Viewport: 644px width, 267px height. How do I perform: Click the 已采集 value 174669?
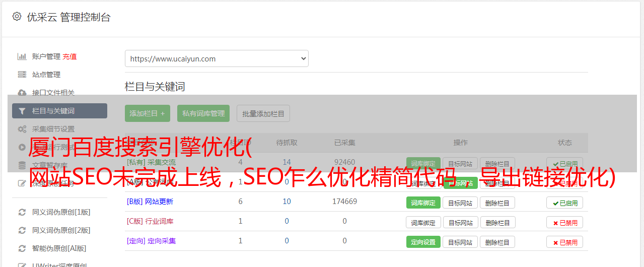point(344,202)
